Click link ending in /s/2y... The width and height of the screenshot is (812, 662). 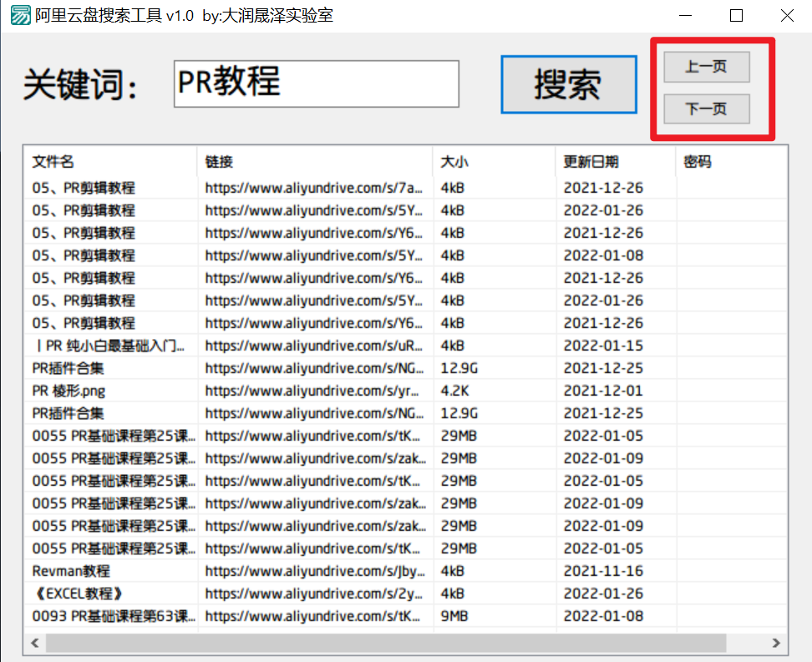click(313, 594)
